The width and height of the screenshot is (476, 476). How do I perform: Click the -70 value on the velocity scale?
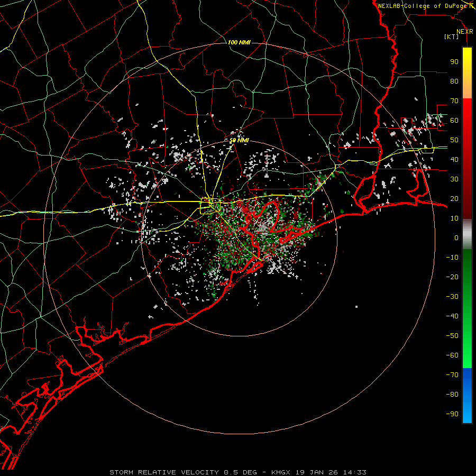(452, 375)
